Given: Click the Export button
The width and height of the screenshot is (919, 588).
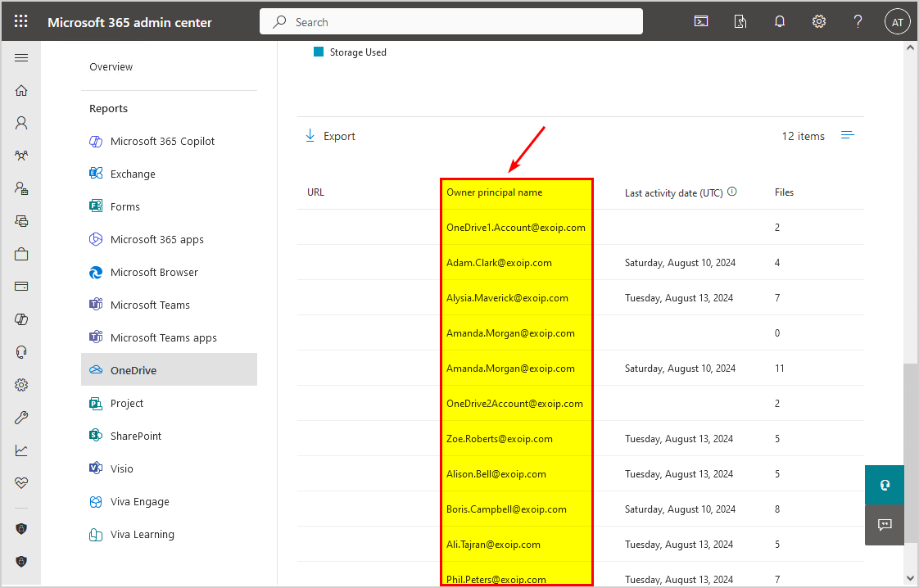Looking at the screenshot, I should (x=330, y=136).
